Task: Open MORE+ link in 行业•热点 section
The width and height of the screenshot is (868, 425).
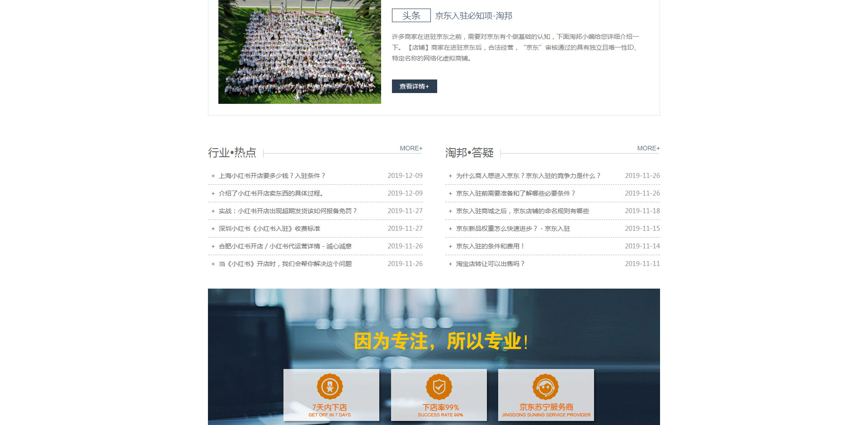Action: pos(411,148)
